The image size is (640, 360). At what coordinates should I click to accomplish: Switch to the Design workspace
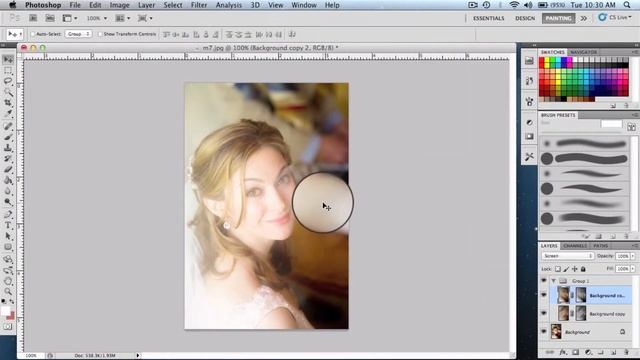525,18
